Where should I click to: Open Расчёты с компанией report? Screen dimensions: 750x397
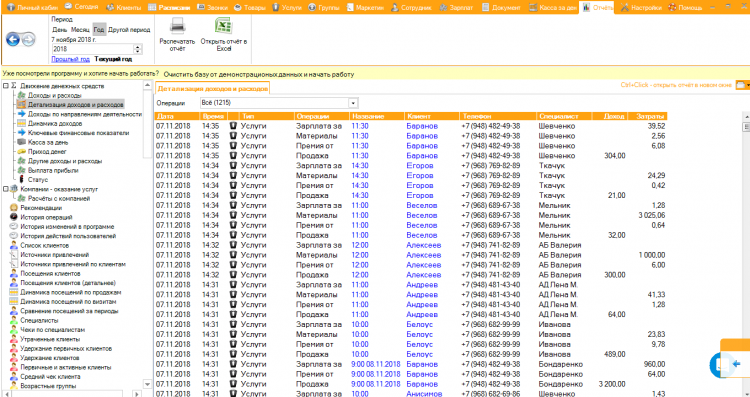59,198
